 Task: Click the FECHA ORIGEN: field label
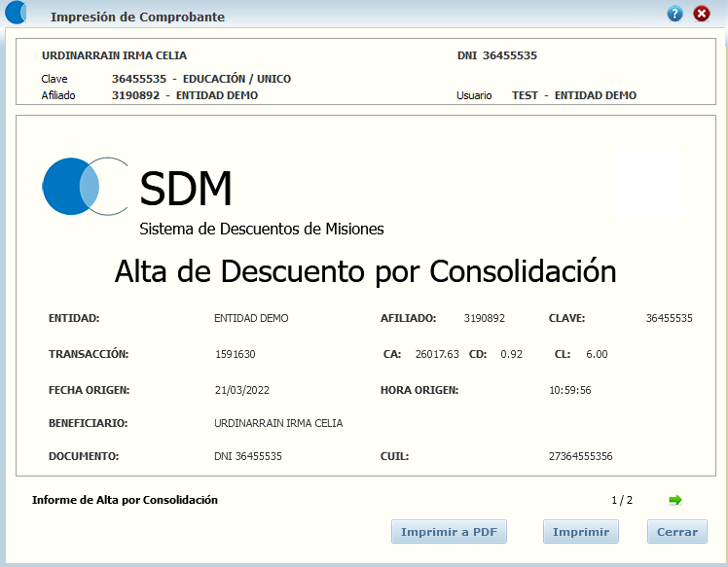[x=90, y=390]
